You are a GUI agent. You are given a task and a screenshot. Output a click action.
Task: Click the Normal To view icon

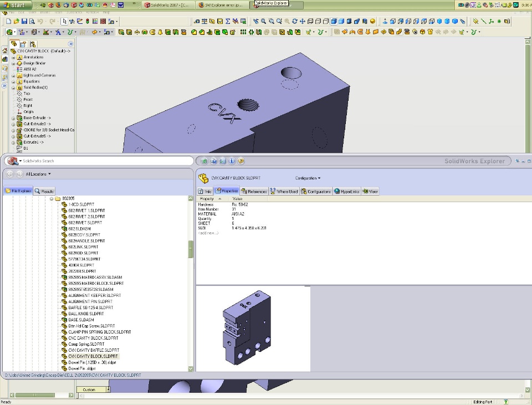385,22
